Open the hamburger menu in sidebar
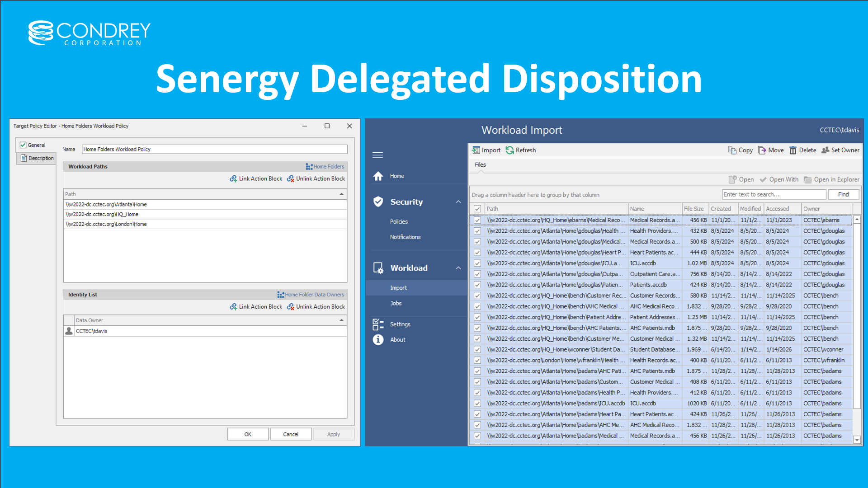Viewport: 868px width, 488px height. pyautogui.click(x=377, y=155)
